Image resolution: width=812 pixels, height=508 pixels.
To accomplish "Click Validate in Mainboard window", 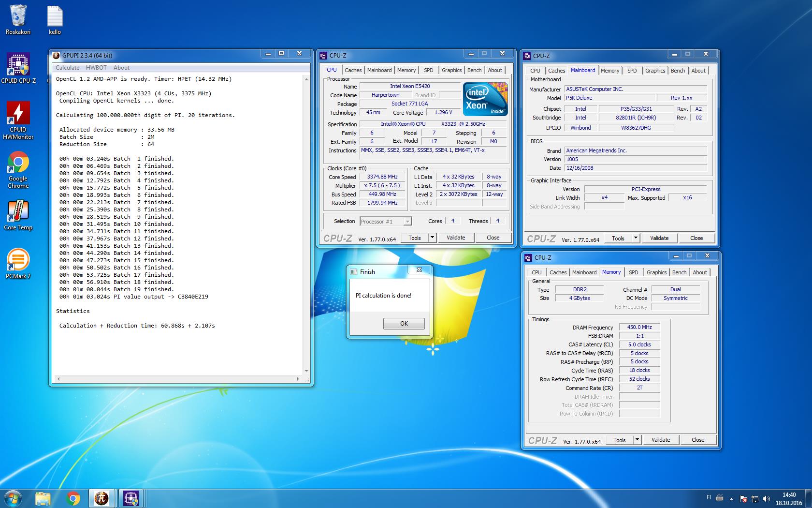I will pyautogui.click(x=659, y=238).
